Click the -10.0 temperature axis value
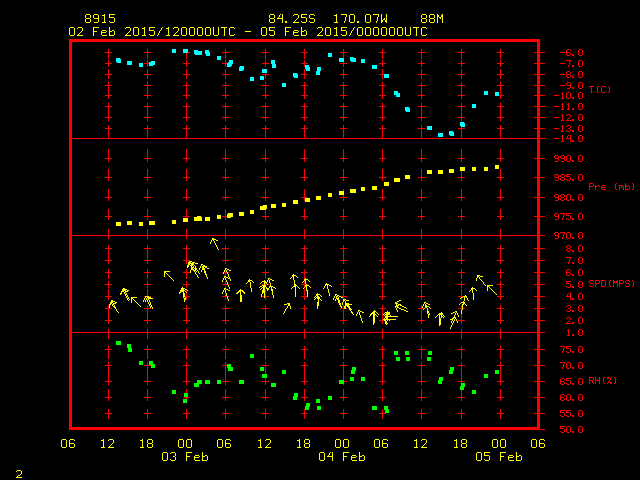640x480 pixels. (x=569, y=96)
